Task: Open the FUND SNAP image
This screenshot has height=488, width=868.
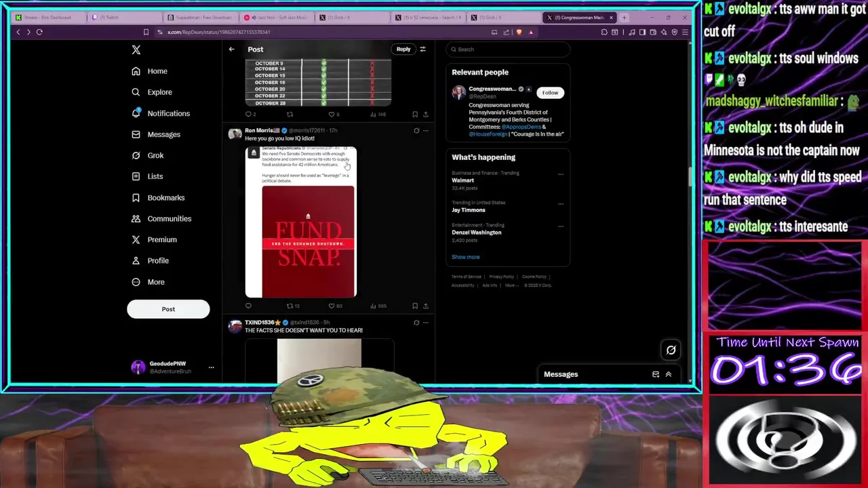Action: [x=300, y=222]
